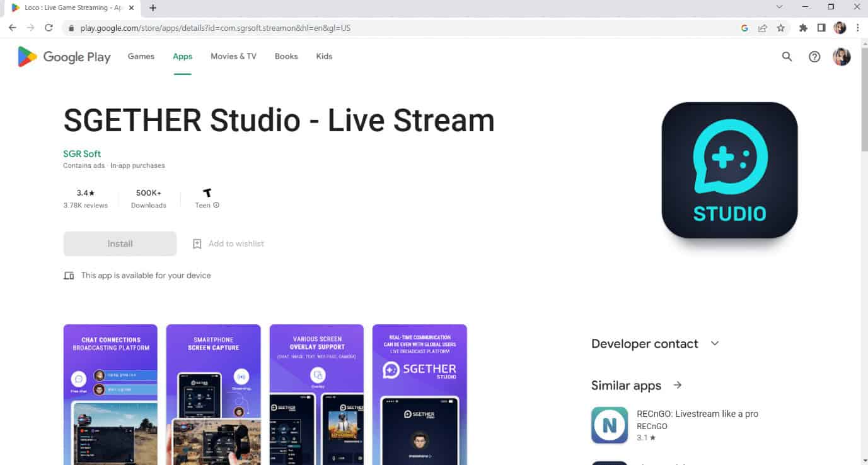Expand the Developer contact section
This screenshot has width=868, height=465.
tap(714, 343)
